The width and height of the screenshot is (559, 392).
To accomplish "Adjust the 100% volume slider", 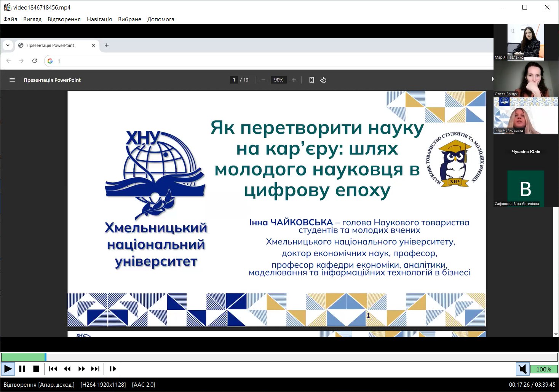I will point(543,369).
